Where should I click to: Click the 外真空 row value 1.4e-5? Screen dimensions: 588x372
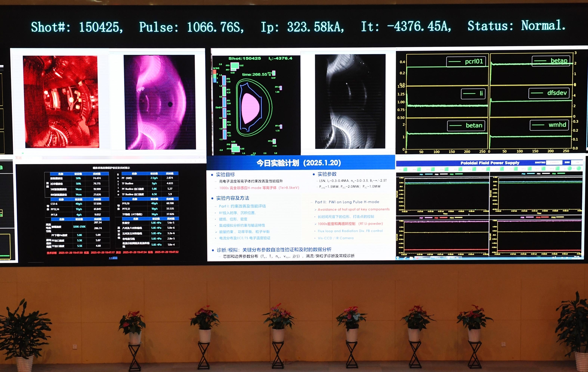[x=171, y=223]
